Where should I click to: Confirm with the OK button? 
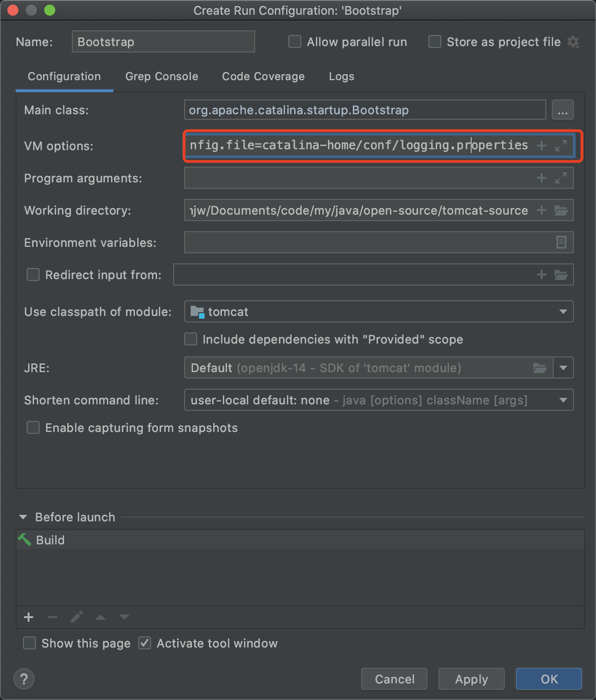tap(549, 679)
